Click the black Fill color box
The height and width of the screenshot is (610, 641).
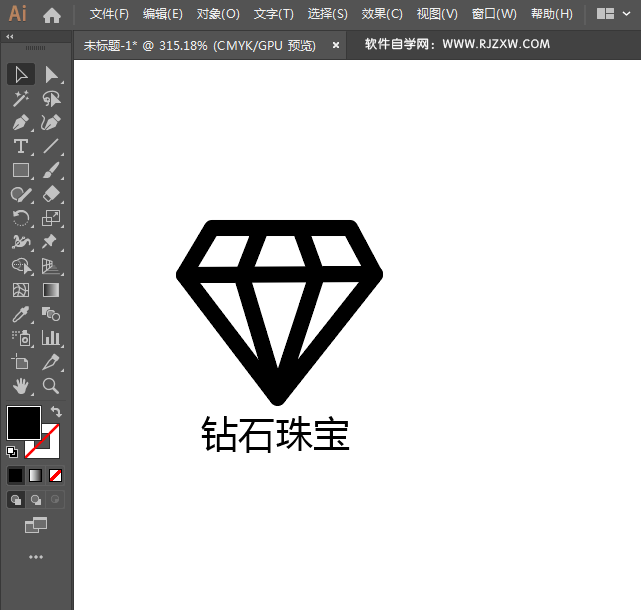[24, 423]
